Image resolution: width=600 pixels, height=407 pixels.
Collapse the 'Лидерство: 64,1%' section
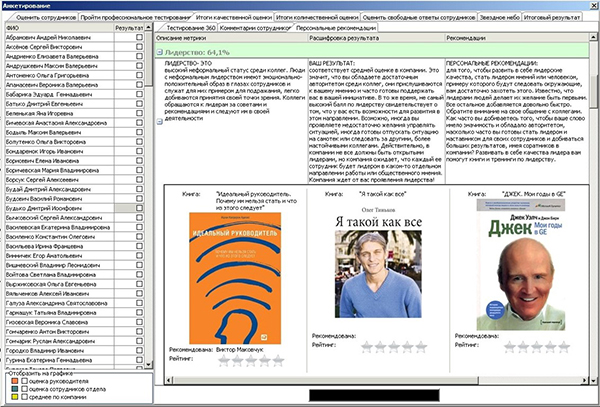coord(159,49)
